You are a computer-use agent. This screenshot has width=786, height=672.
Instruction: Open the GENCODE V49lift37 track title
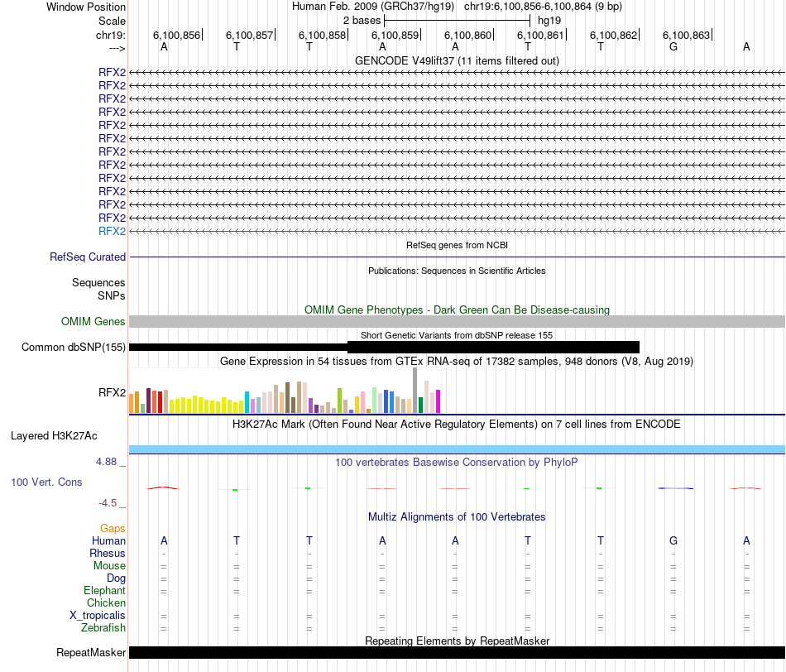coord(457,60)
